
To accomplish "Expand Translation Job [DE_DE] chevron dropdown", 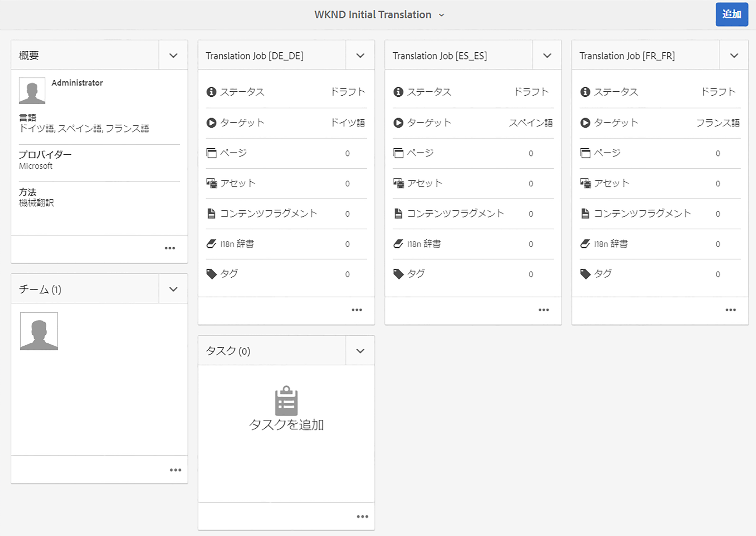I will click(x=360, y=55).
